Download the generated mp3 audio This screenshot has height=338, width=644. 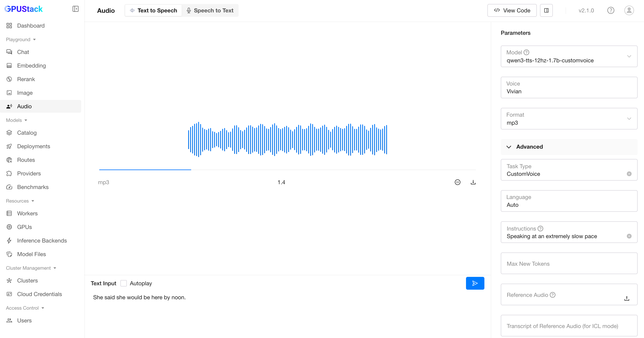(x=473, y=182)
